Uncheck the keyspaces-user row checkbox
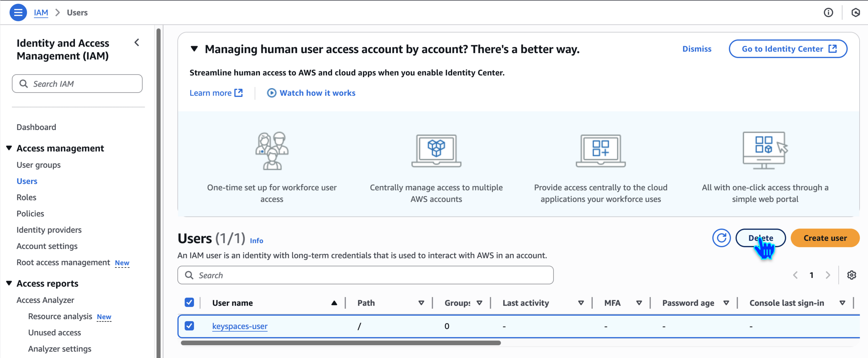Viewport: 868px width, 358px height. (x=189, y=326)
